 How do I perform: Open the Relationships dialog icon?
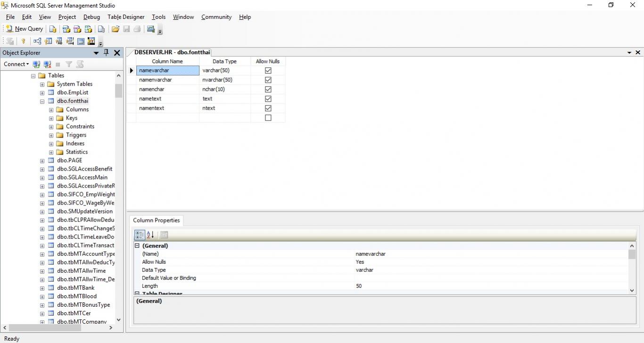(x=37, y=41)
